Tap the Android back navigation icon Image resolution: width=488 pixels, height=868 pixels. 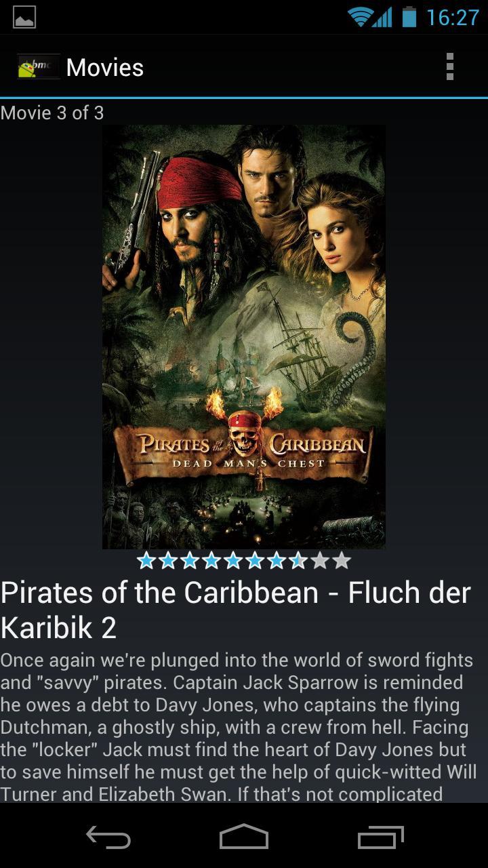point(108,838)
